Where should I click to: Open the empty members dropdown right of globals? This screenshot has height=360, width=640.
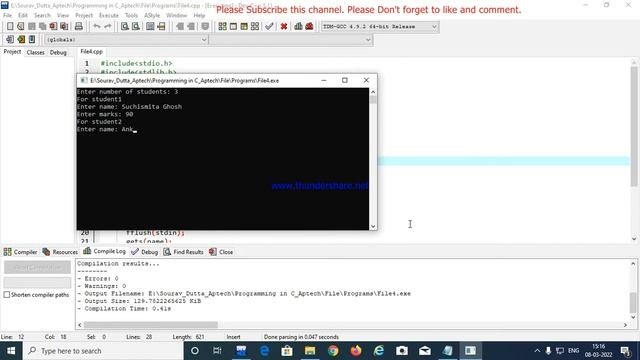(x=291, y=40)
